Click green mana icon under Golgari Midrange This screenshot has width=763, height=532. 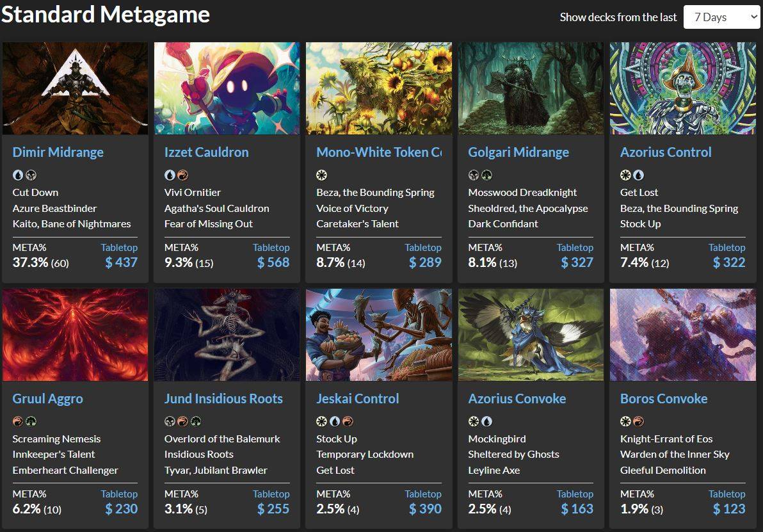486,175
